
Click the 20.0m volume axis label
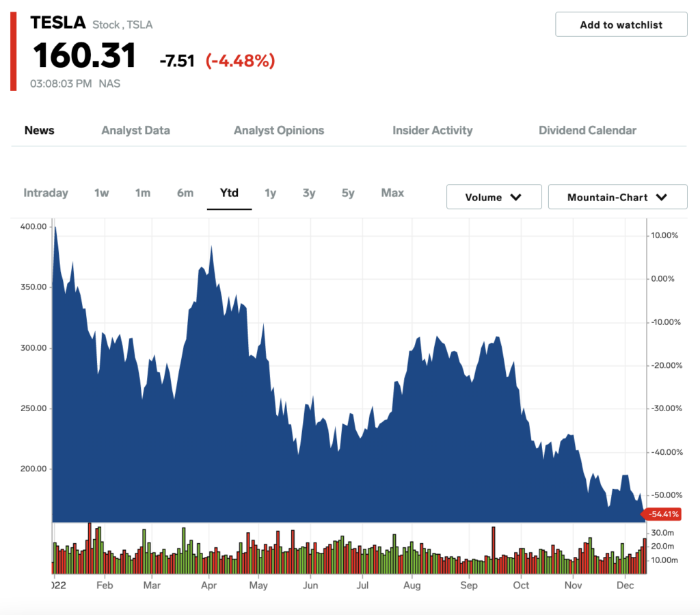(662, 546)
